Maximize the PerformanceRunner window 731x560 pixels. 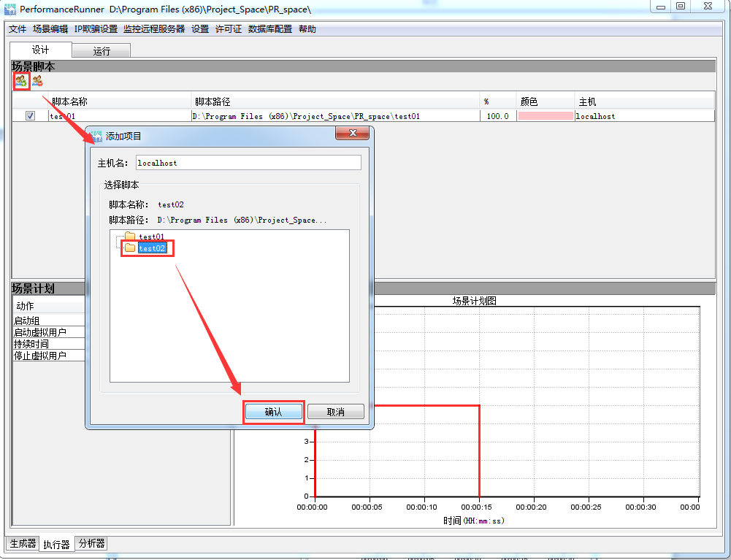click(x=681, y=6)
